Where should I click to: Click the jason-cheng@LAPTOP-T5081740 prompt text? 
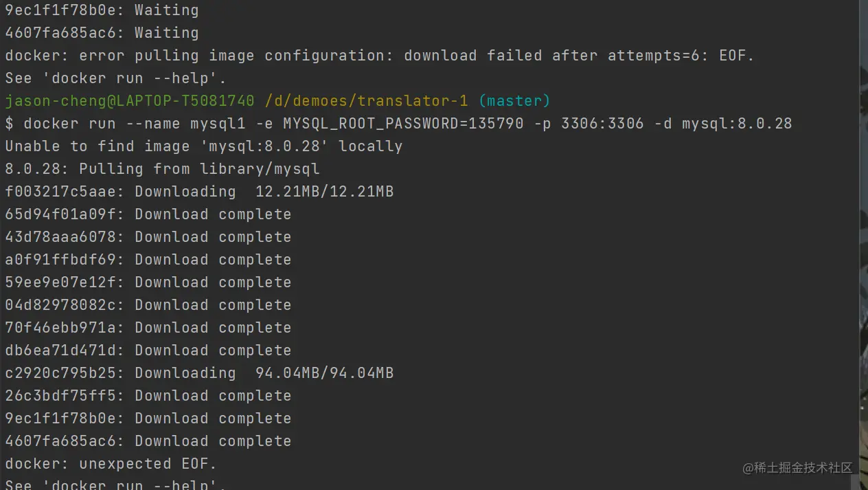coord(129,101)
